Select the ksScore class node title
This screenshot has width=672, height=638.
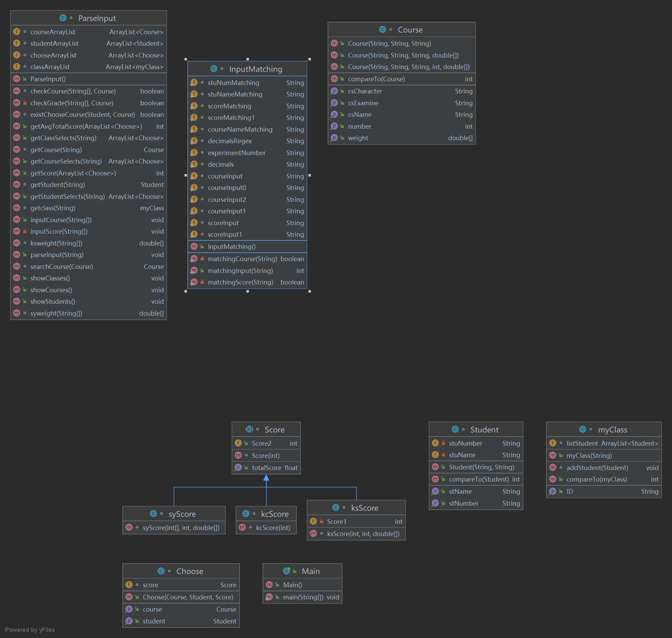coord(364,508)
